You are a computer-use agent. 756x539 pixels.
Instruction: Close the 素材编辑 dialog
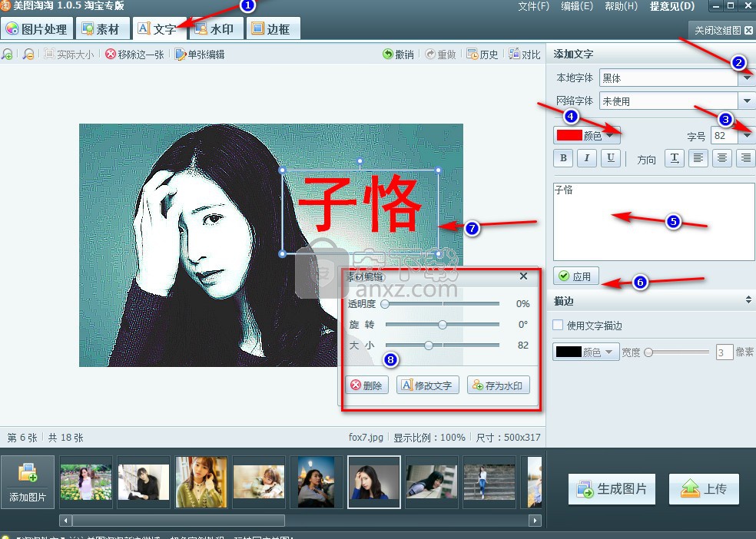pos(524,276)
